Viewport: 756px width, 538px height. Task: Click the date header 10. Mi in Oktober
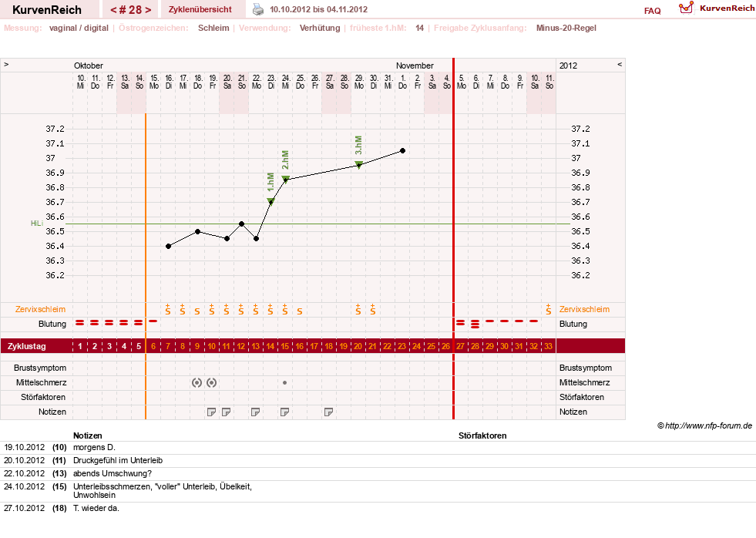81,82
